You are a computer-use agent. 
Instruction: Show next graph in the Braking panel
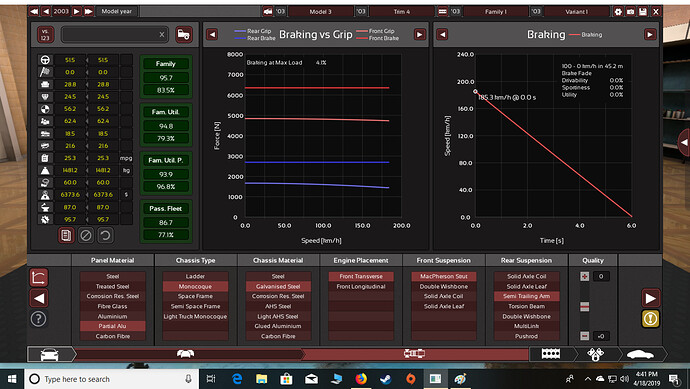pyautogui.click(x=650, y=34)
